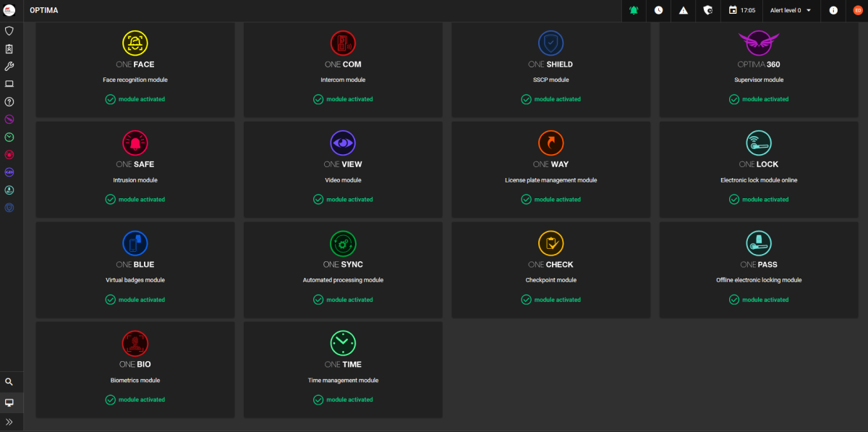Click the calendar 17:05 time display
Viewport: 868px width, 432px height.
[x=742, y=11]
